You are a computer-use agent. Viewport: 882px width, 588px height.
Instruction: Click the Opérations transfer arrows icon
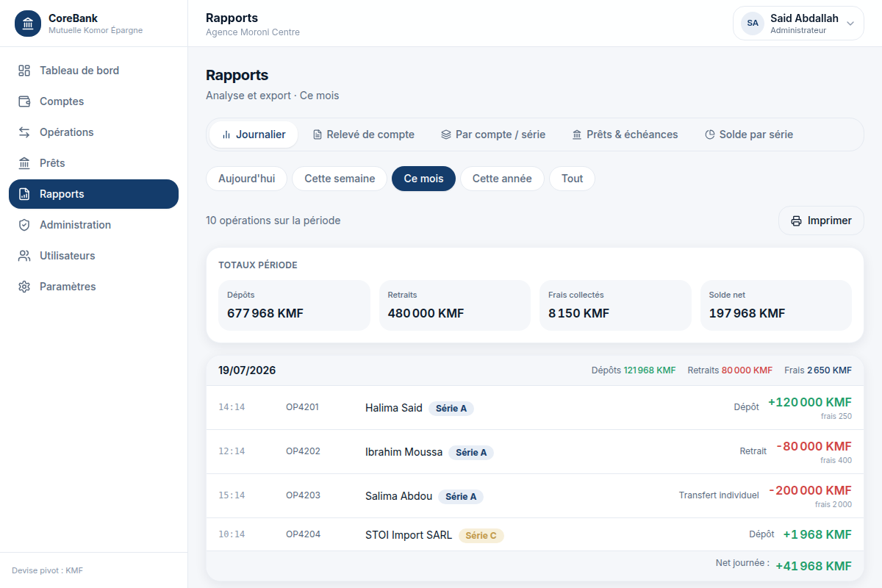pos(24,132)
